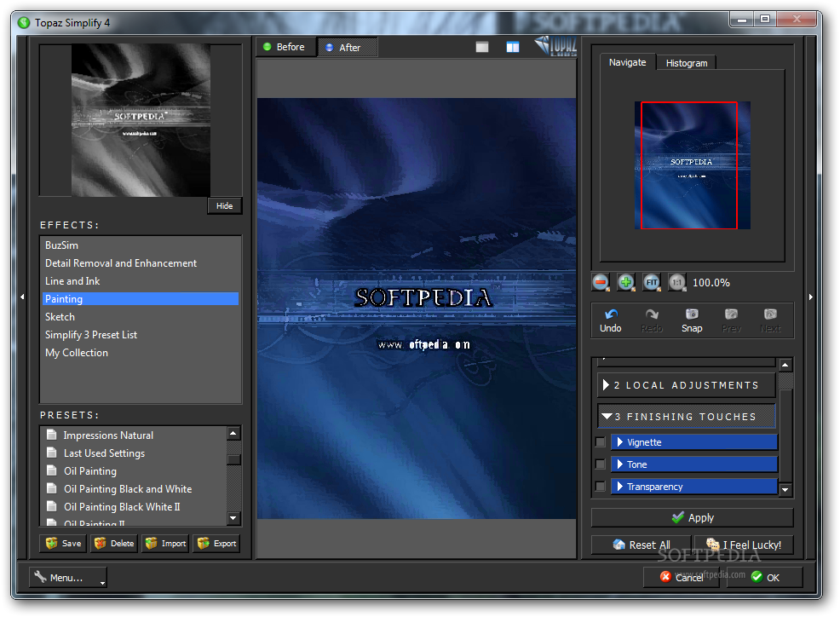Click the presets list scroll up arrow
The width and height of the screenshot is (840, 617).
pos(233,433)
